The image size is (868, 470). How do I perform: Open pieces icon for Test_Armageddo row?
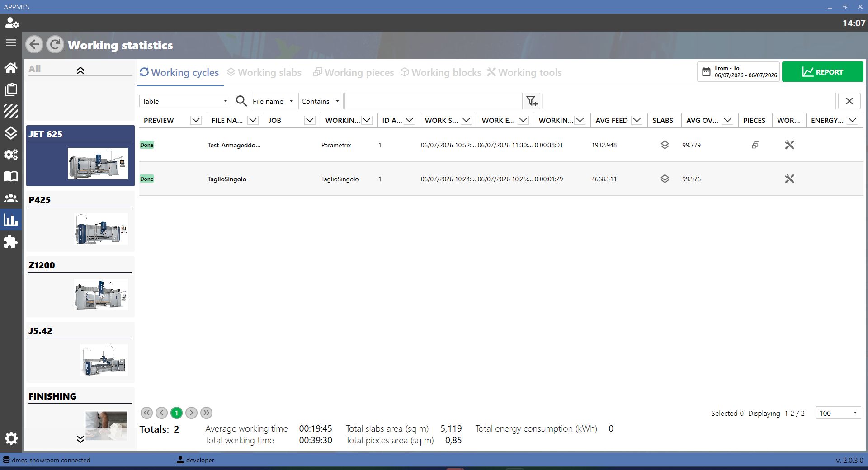pyautogui.click(x=755, y=145)
